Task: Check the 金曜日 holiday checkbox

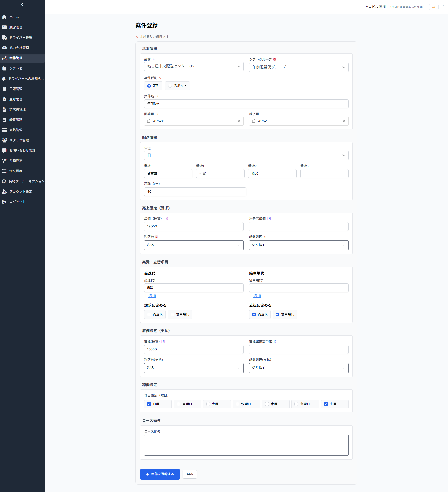Action: pyautogui.click(x=296, y=404)
